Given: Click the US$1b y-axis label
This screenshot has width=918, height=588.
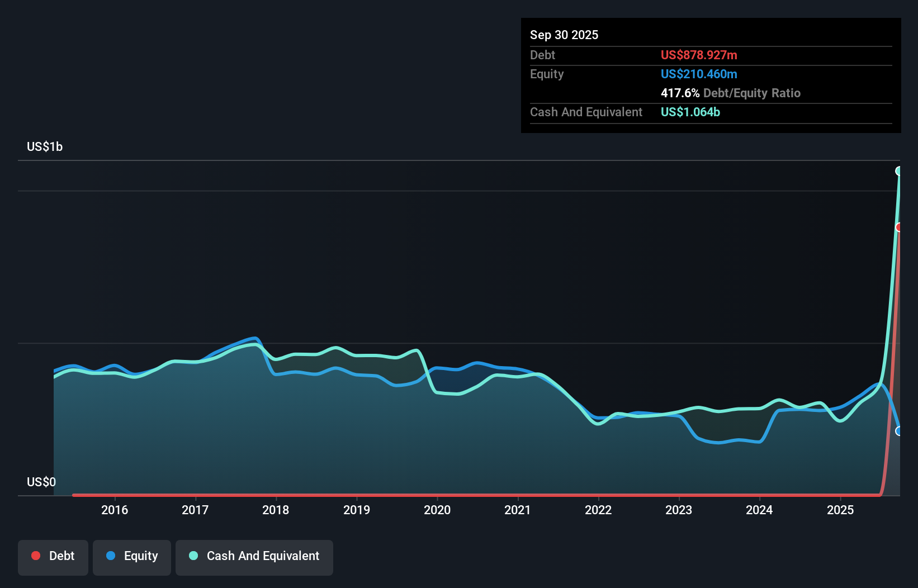Looking at the screenshot, I should pyautogui.click(x=45, y=146).
